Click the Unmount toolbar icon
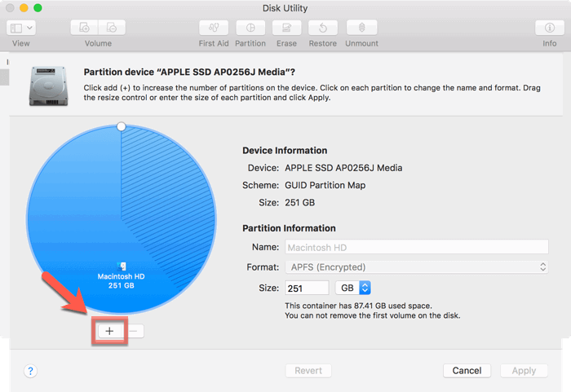The height and width of the screenshot is (392, 571). [x=361, y=28]
